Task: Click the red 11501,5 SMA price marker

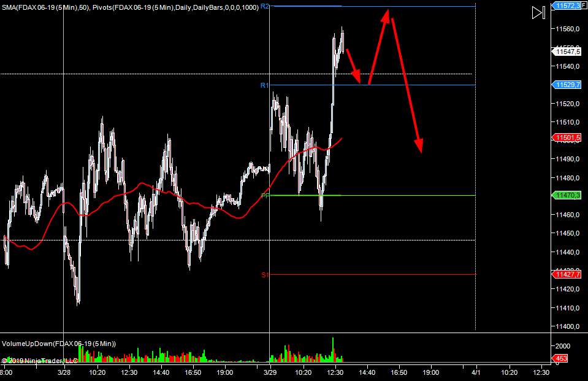Action: [567, 138]
